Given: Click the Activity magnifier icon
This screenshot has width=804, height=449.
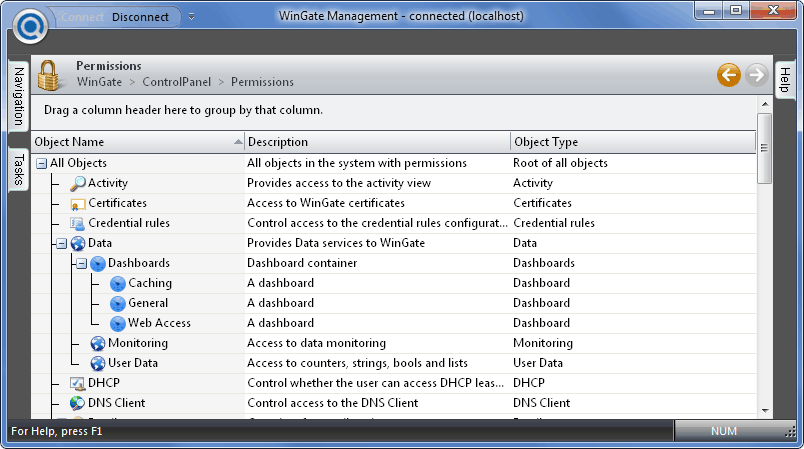Looking at the screenshot, I should [77, 183].
